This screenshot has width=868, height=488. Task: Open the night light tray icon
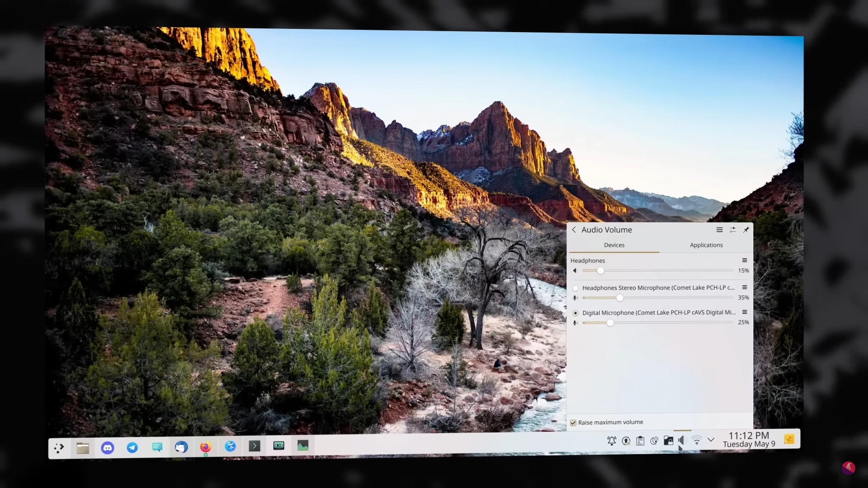point(654,441)
